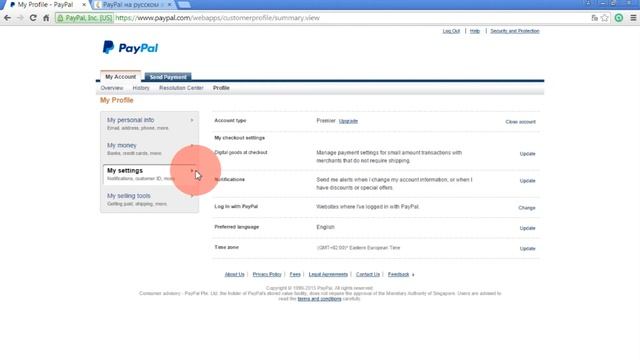
Task: Click the Upgrade account type link
Action: 348,121
